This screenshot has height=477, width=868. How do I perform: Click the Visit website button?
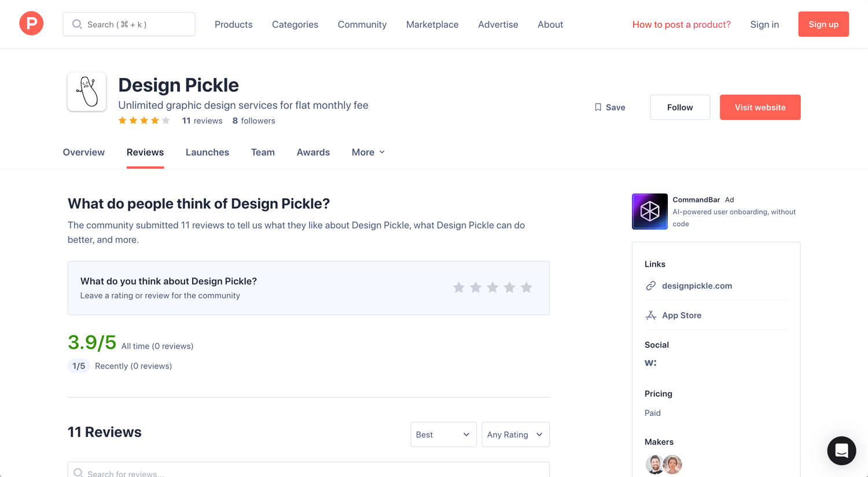tap(760, 108)
